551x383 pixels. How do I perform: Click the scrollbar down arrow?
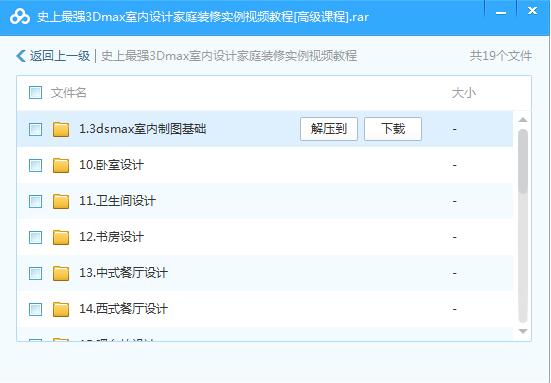pyautogui.click(x=523, y=331)
